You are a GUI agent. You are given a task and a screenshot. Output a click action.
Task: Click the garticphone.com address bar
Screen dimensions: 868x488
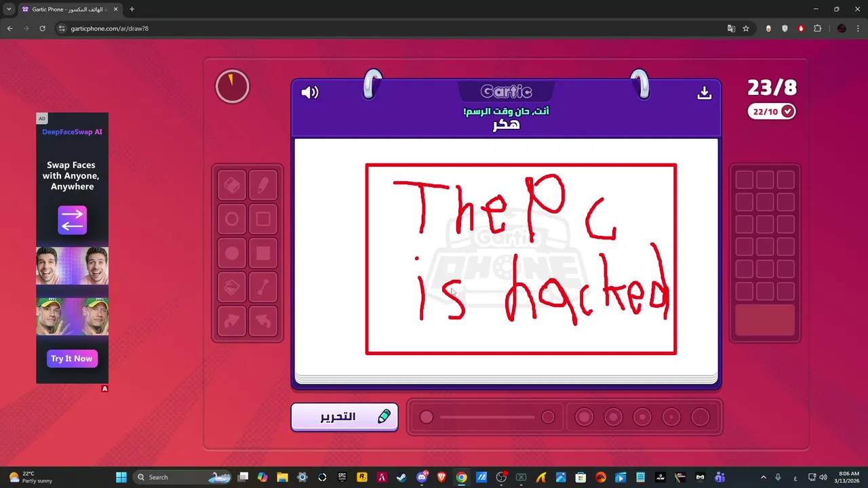387,28
